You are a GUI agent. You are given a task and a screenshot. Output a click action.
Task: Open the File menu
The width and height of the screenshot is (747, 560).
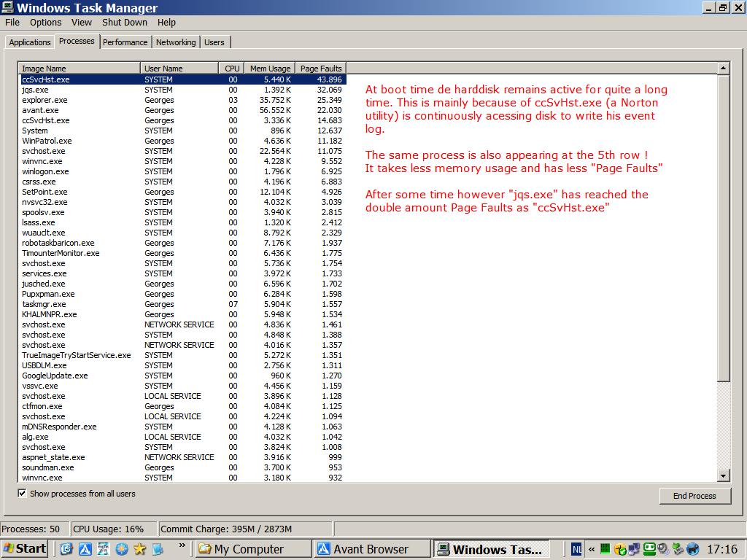[x=12, y=23]
